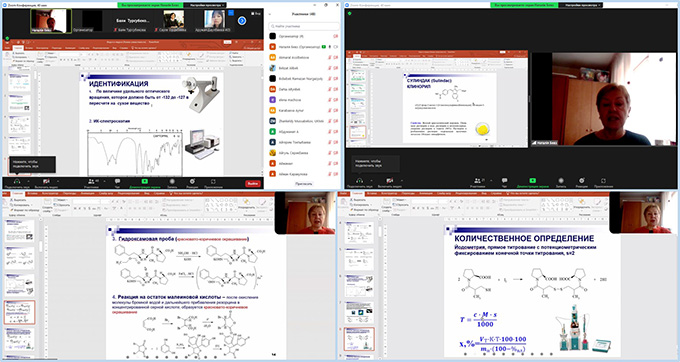Open Apps icon in the СУЛИНДАК Zoom window
This screenshot has height=362, width=680.
click(x=603, y=180)
